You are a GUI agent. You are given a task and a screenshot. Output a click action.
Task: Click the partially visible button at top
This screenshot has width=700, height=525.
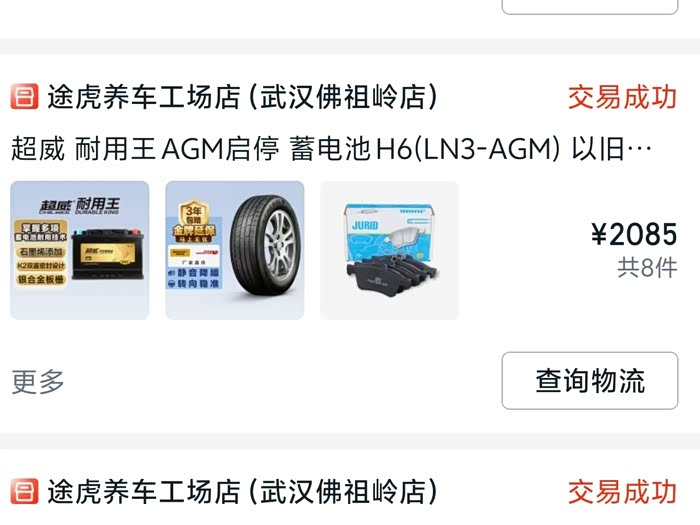pyautogui.click(x=590, y=7)
